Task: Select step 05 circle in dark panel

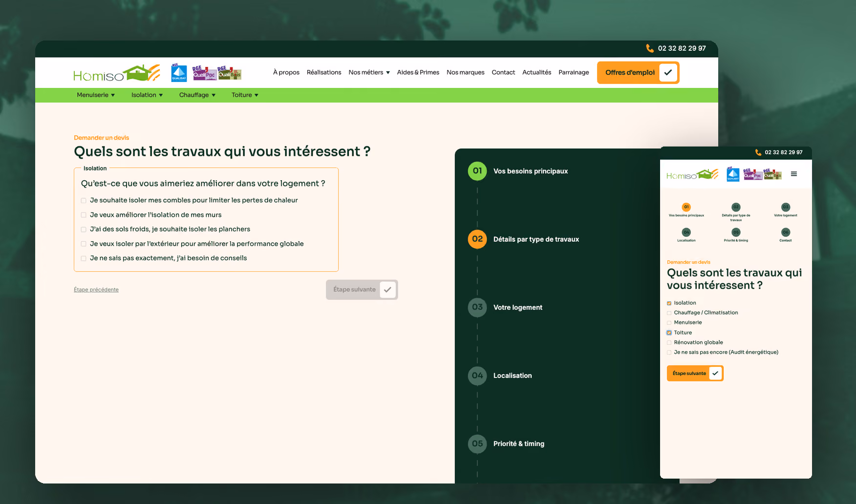Action: point(477,444)
